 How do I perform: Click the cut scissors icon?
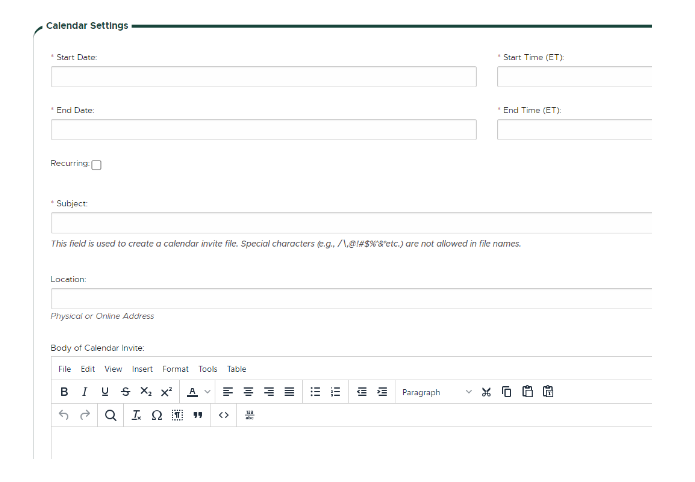pos(486,392)
